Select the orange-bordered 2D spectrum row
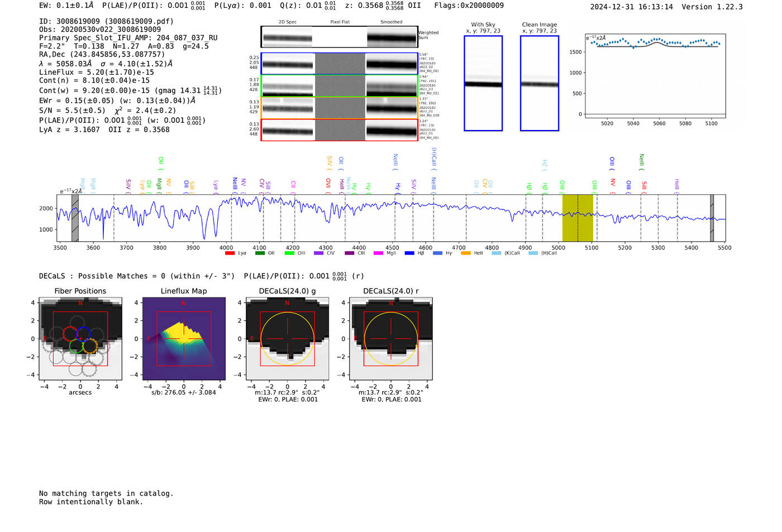 click(x=340, y=108)
